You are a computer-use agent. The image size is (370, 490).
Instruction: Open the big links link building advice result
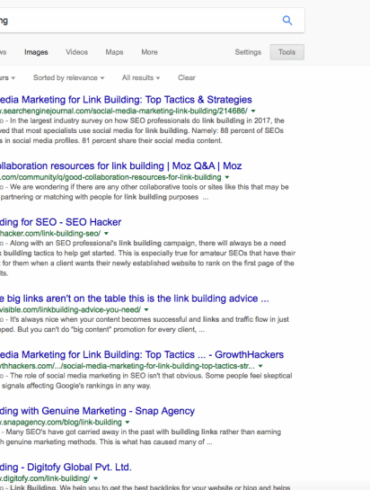point(134,298)
